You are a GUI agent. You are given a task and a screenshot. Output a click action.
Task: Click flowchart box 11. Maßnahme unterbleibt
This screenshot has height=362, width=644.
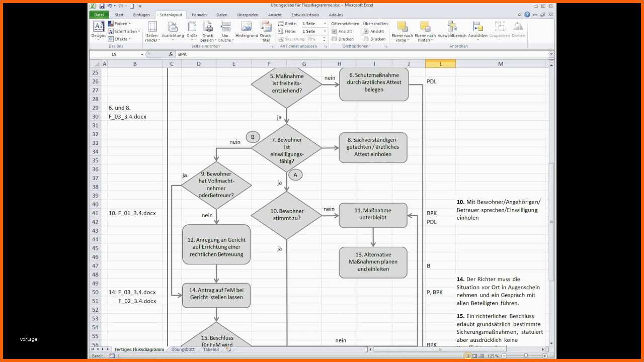373,214
